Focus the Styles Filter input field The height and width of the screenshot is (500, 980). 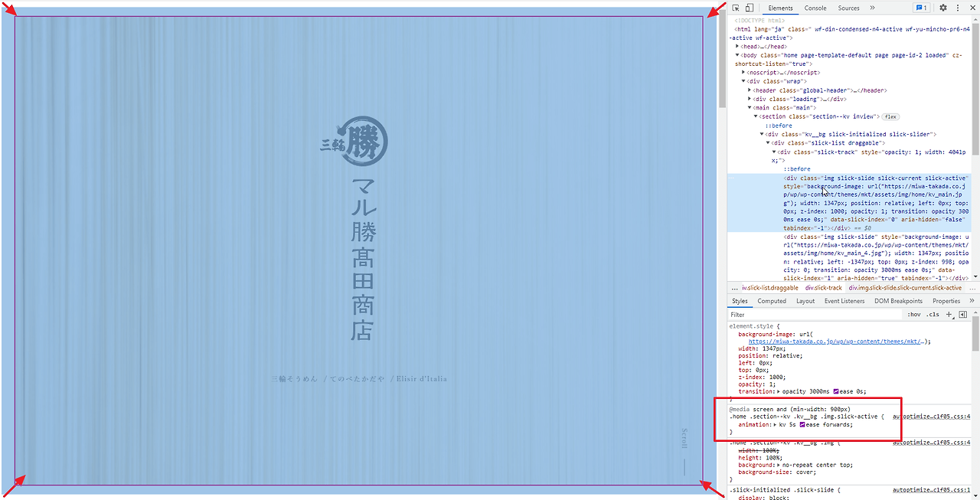tap(815, 315)
